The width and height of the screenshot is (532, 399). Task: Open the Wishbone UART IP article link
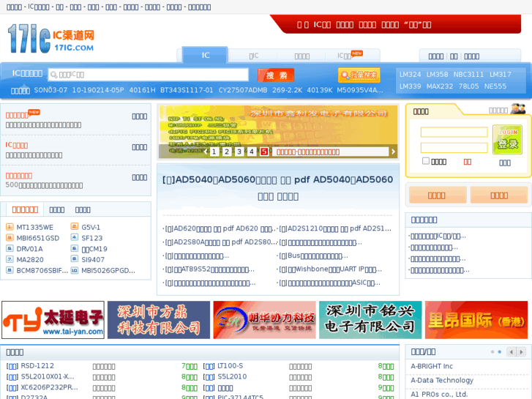pos(330,269)
